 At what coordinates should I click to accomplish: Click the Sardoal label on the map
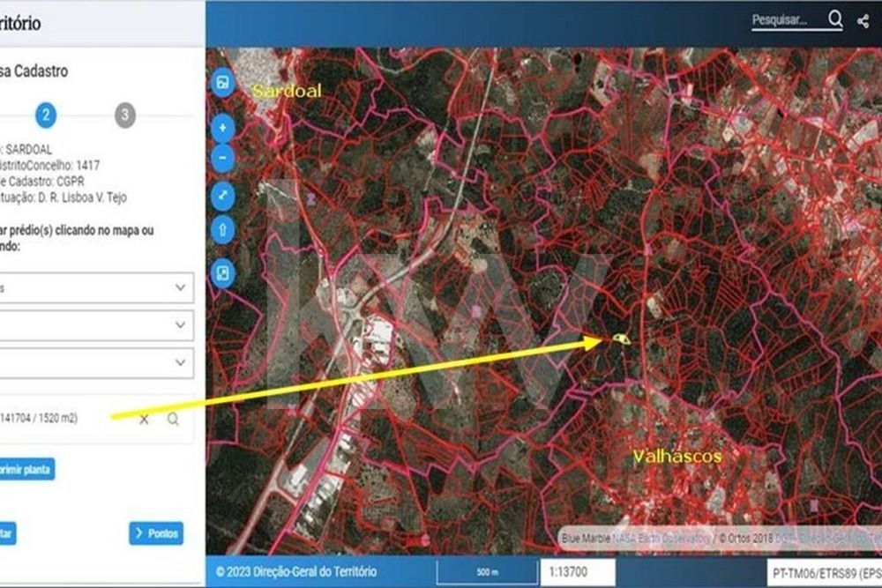pyautogui.click(x=287, y=91)
